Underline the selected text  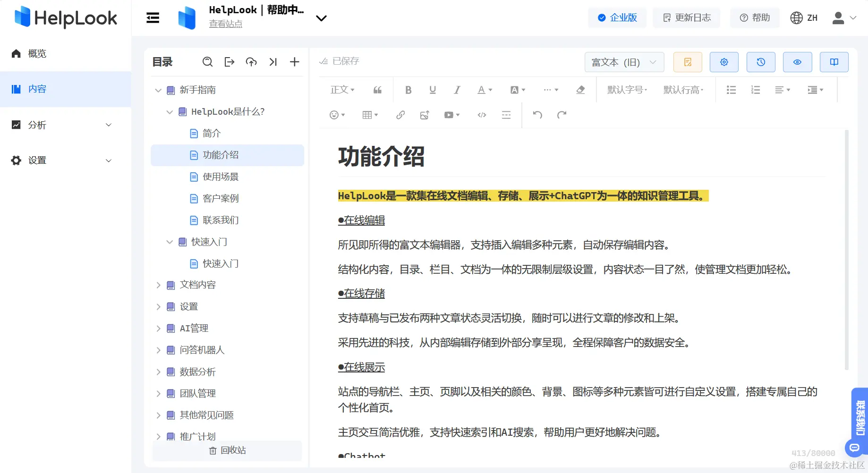click(433, 90)
